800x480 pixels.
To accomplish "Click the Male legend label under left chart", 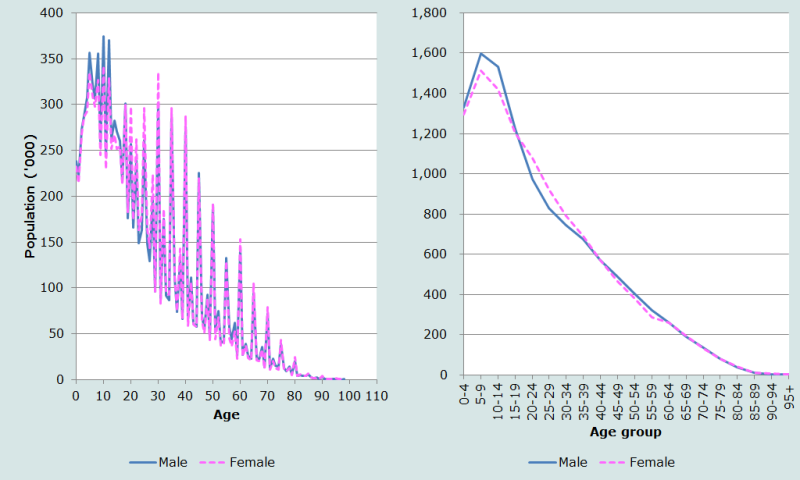I will [x=172, y=462].
